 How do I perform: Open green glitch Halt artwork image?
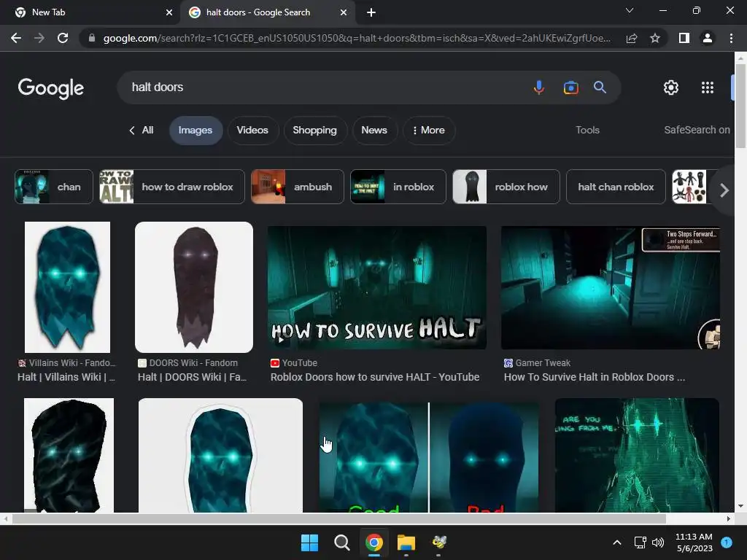[637, 455]
